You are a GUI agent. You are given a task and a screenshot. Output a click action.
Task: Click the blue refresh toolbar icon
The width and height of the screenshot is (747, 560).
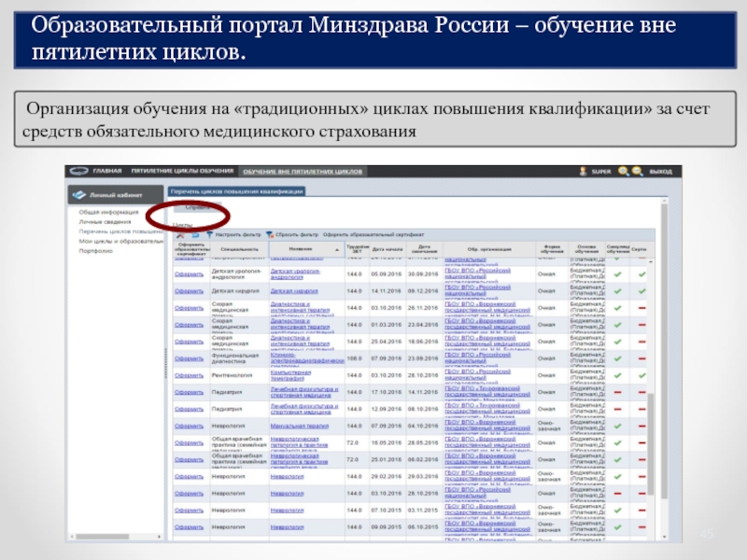(x=195, y=235)
